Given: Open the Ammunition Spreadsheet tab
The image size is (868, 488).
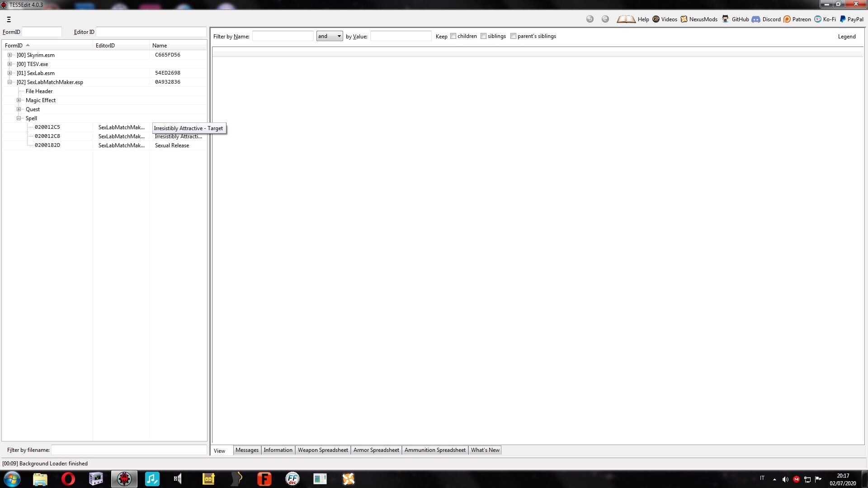Looking at the screenshot, I should click(435, 450).
